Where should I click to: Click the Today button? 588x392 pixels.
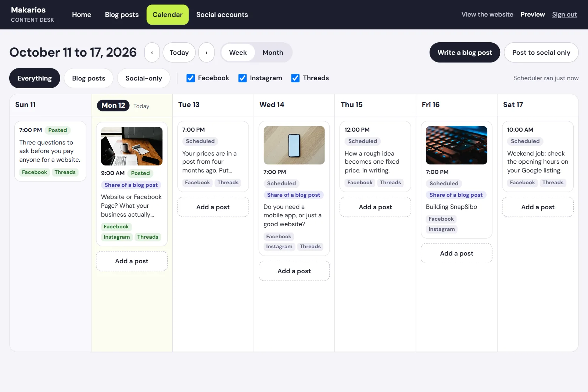[x=179, y=53]
